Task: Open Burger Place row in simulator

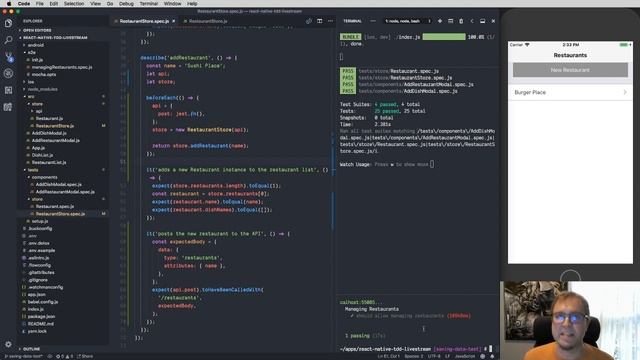Action: [570, 92]
